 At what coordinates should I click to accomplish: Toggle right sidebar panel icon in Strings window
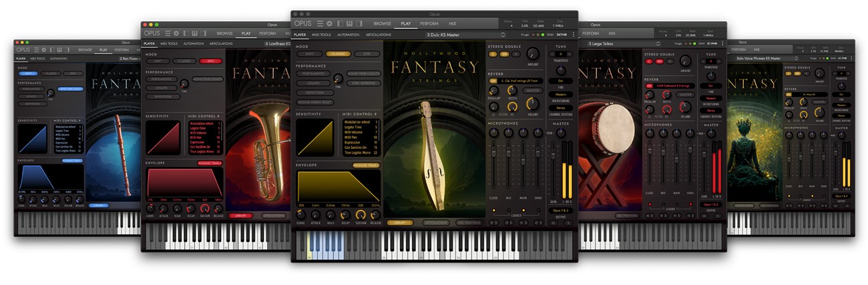359,23
